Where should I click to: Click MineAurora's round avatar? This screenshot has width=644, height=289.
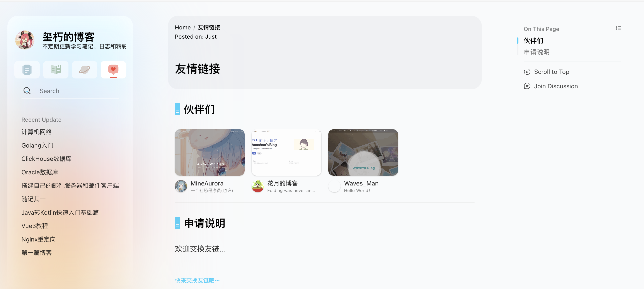pos(181,186)
